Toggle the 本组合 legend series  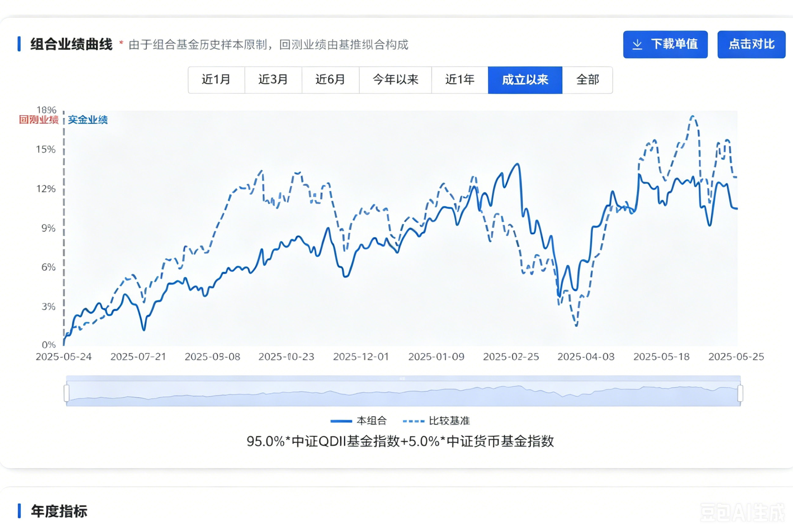click(x=358, y=421)
